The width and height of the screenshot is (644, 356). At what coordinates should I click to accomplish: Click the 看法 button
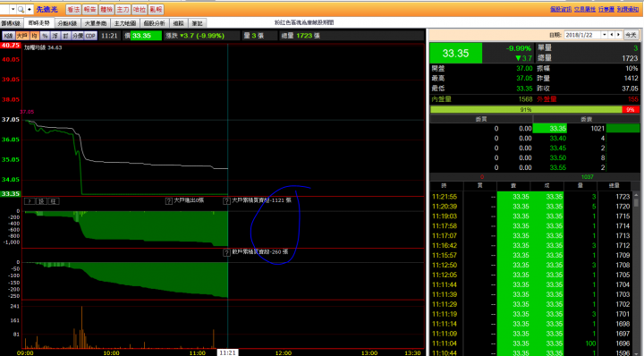(73, 10)
